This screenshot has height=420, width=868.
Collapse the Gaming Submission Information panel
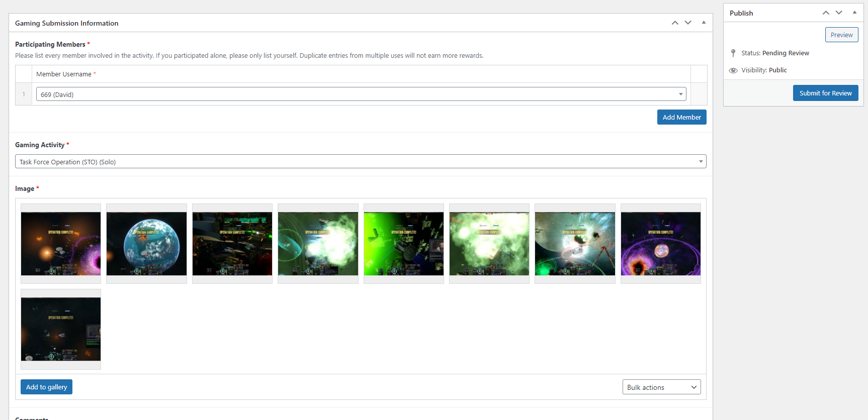[704, 23]
